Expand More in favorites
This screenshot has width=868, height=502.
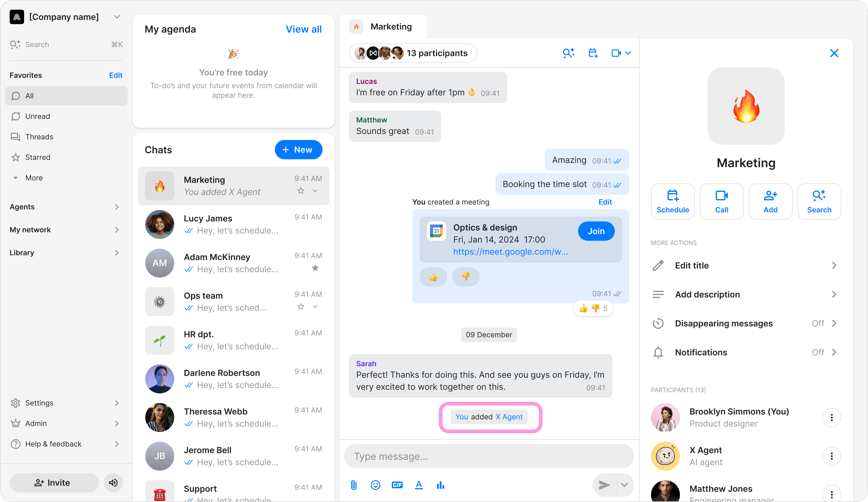pyautogui.click(x=66, y=178)
